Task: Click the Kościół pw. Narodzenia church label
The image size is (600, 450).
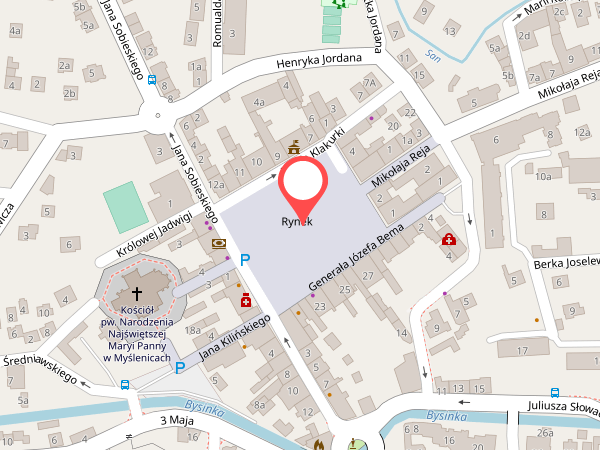Action: point(137,334)
